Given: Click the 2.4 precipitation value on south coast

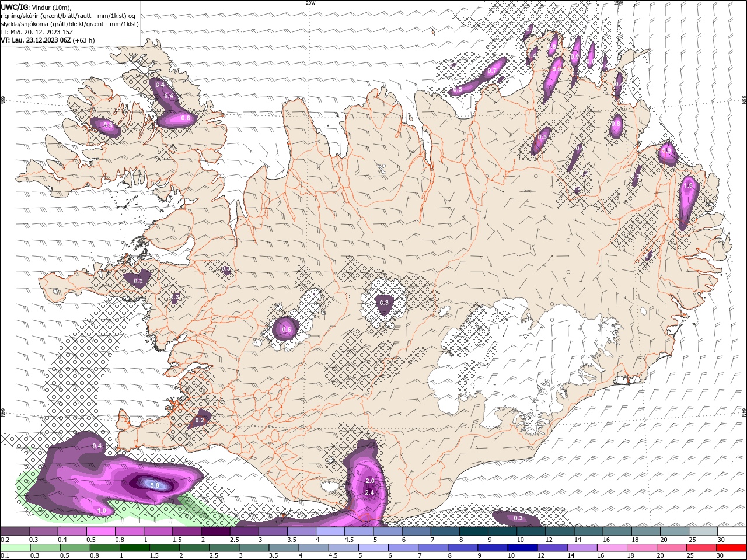Looking at the screenshot, I should tap(369, 492).
